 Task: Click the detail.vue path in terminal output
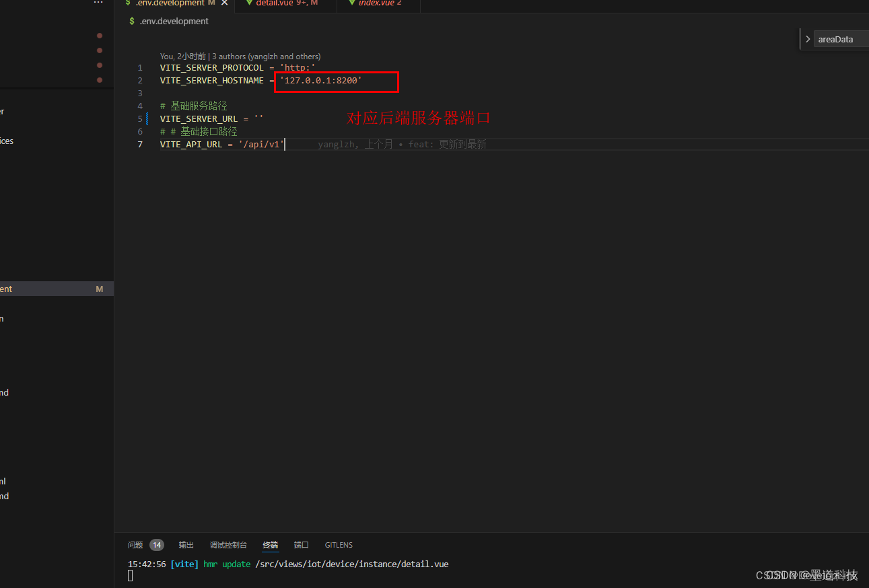(352, 564)
